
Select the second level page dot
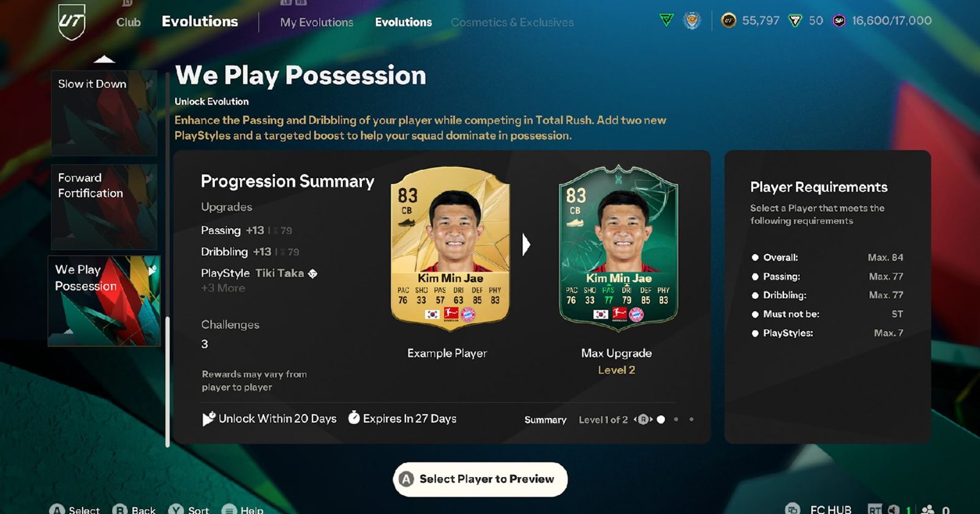[x=676, y=420]
